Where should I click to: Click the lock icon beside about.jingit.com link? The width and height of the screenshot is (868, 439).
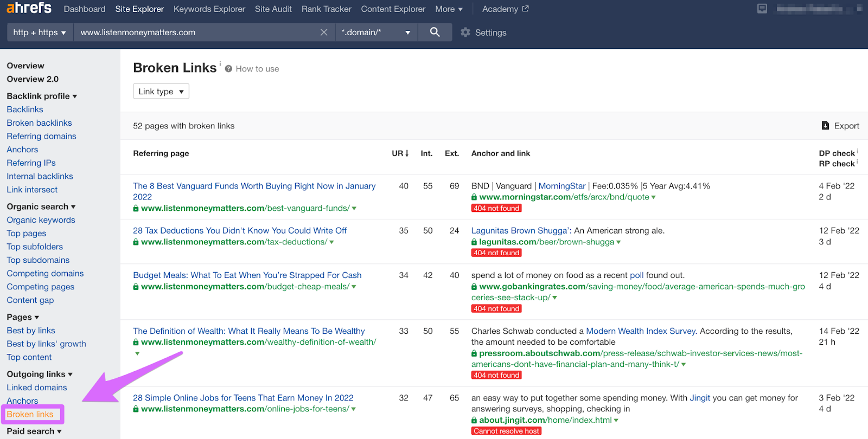(x=474, y=421)
